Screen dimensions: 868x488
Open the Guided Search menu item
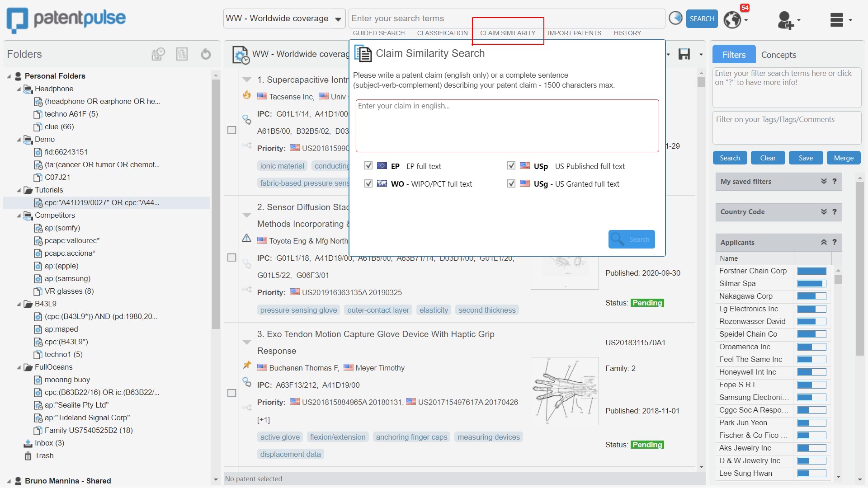click(x=378, y=33)
